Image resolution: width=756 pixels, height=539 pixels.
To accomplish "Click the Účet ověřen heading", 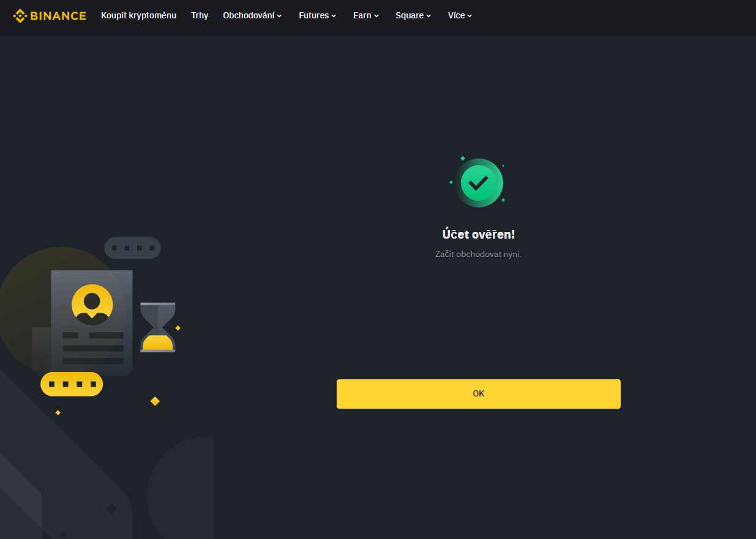I will 478,234.
